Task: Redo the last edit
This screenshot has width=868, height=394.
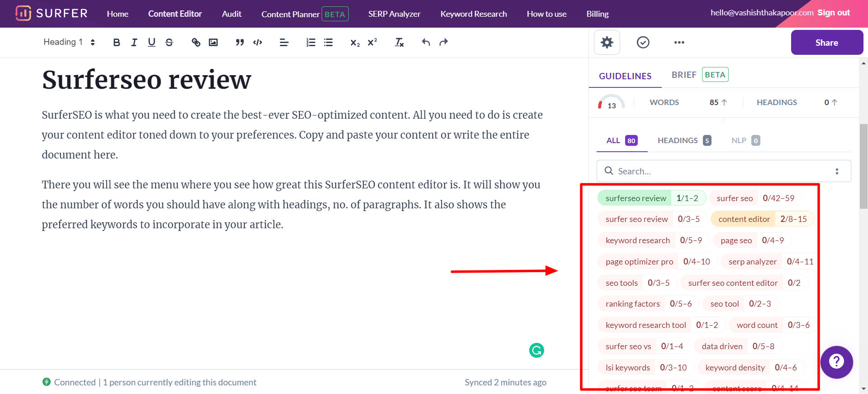Action: tap(443, 42)
